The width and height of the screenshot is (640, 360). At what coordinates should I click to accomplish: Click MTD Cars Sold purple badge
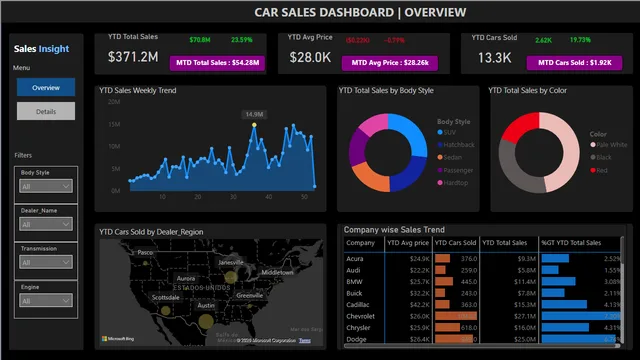coord(574,63)
